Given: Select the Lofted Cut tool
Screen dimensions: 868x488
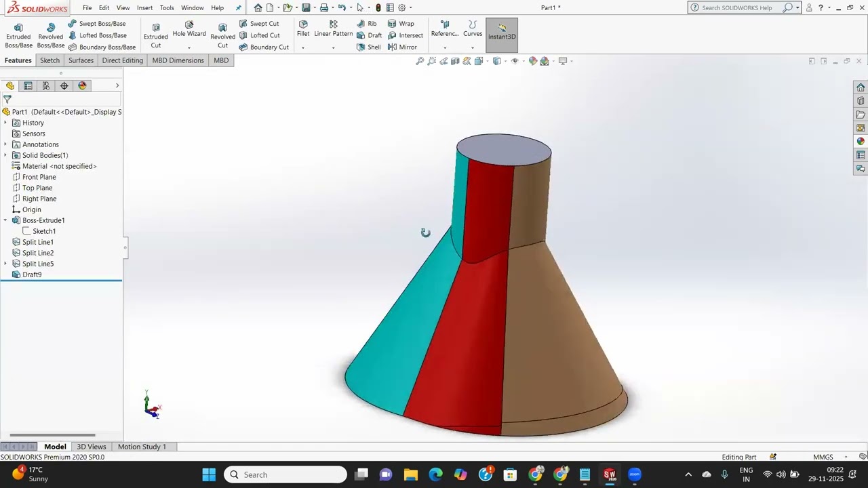Looking at the screenshot, I should (259, 35).
